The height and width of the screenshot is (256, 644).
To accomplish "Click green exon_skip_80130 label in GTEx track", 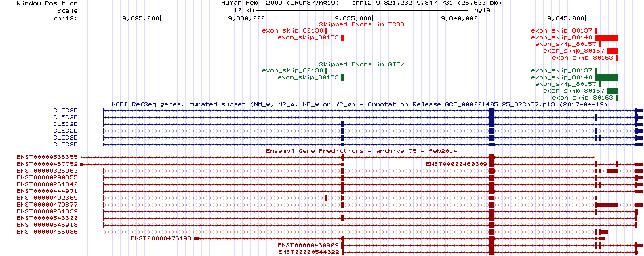I will pos(292,70).
